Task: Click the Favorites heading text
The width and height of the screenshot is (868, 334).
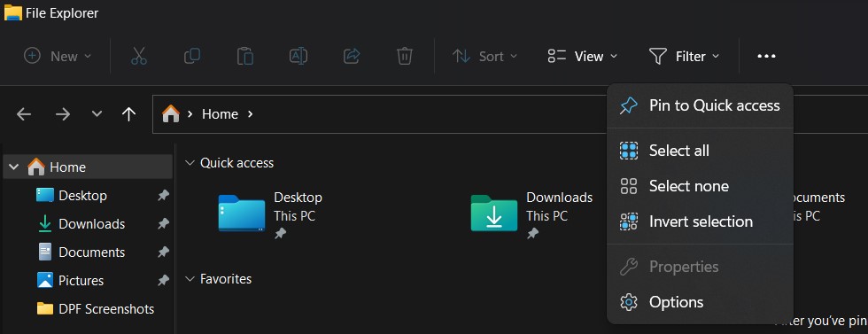Action: coord(226,278)
